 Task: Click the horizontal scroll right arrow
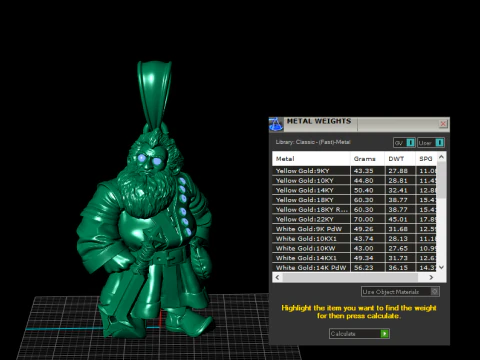tap(431, 277)
